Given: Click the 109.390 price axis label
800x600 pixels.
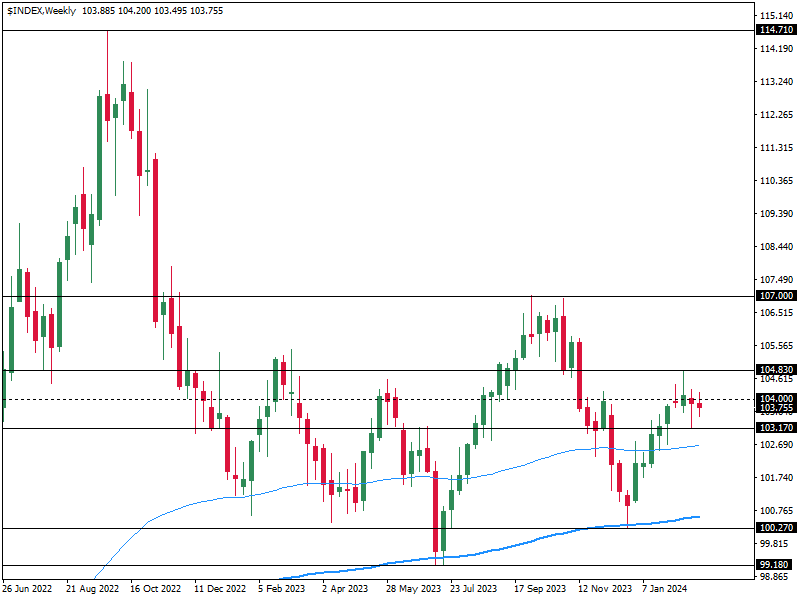Looking at the screenshot, I should [x=777, y=214].
